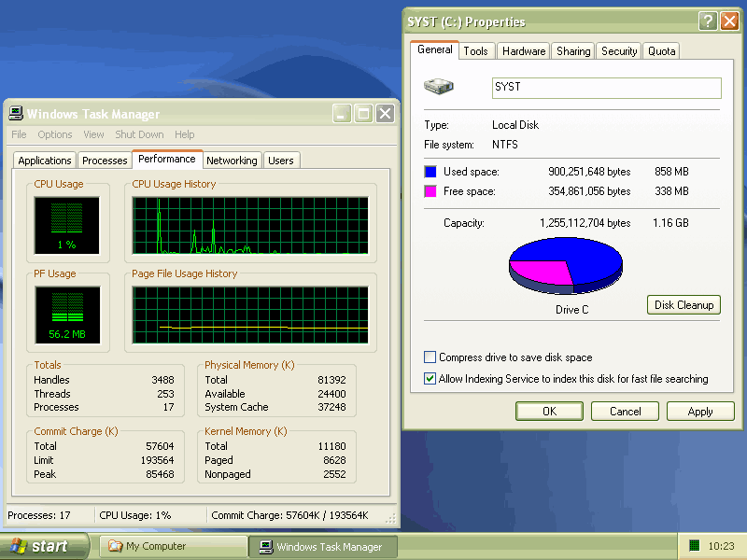Click the CPU Usage gauge
Image resolution: width=747 pixels, height=560 pixels.
point(66,225)
